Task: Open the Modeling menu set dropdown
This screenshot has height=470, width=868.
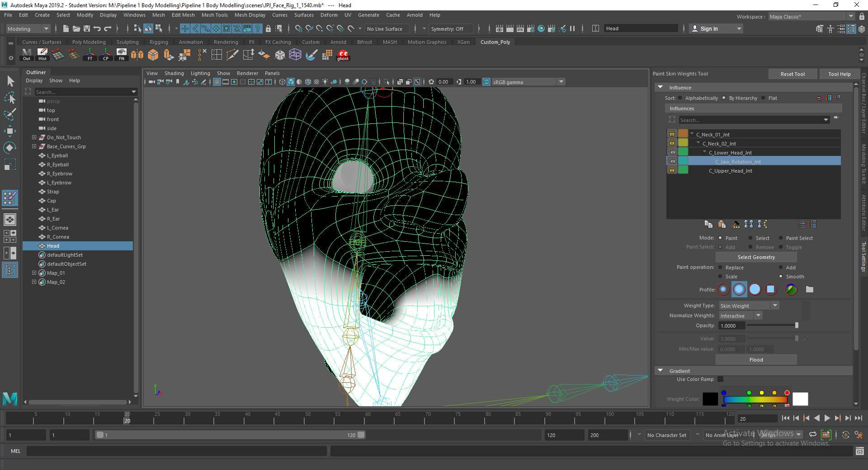Action: [28, 28]
